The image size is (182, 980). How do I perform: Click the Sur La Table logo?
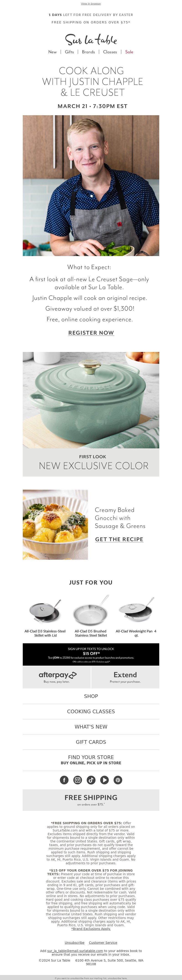[x=91, y=39]
